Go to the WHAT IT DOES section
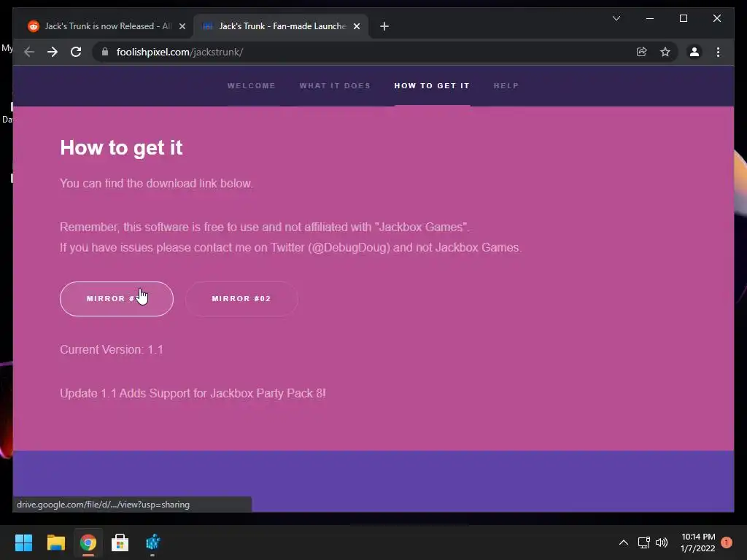 [335, 86]
